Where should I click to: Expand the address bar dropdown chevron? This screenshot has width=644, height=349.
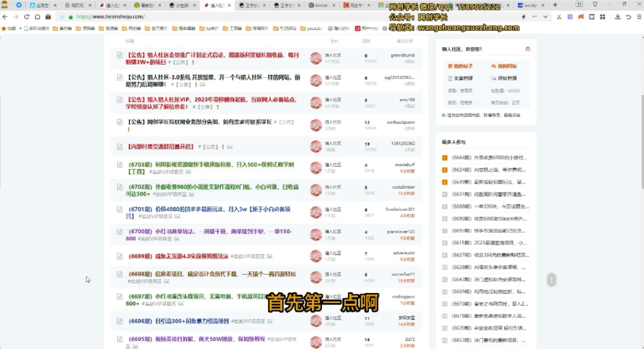coord(545,17)
